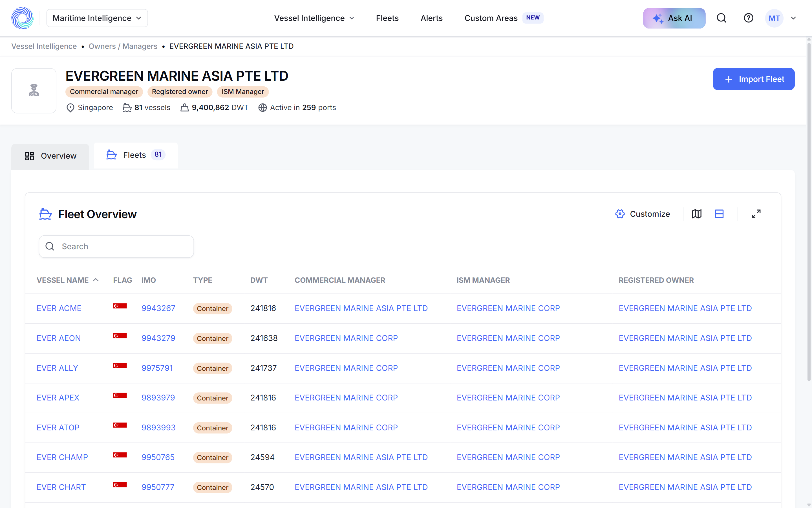
Task: Click the globe icon near ports
Action: click(262, 108)
